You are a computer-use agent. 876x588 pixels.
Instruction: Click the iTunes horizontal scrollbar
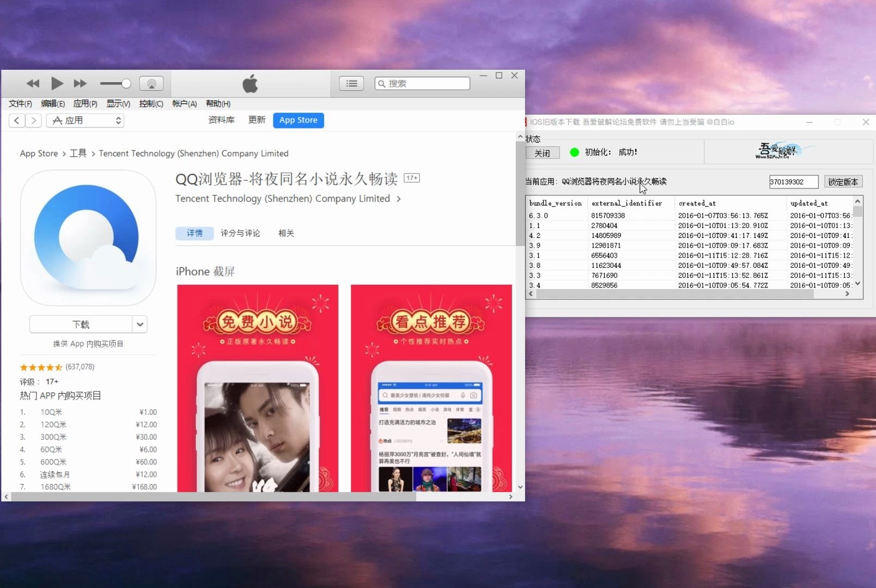pos(212,497)
